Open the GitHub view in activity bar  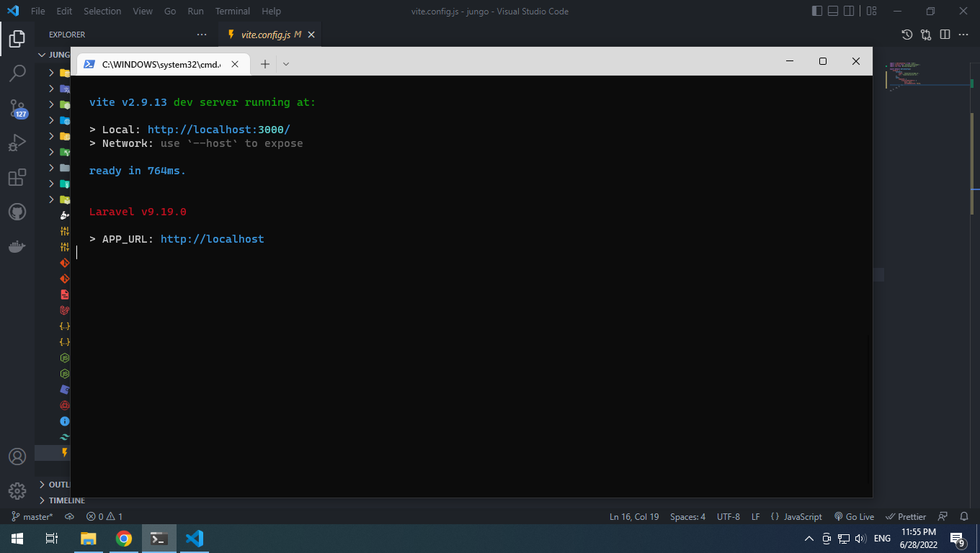[x=17, y=212]
